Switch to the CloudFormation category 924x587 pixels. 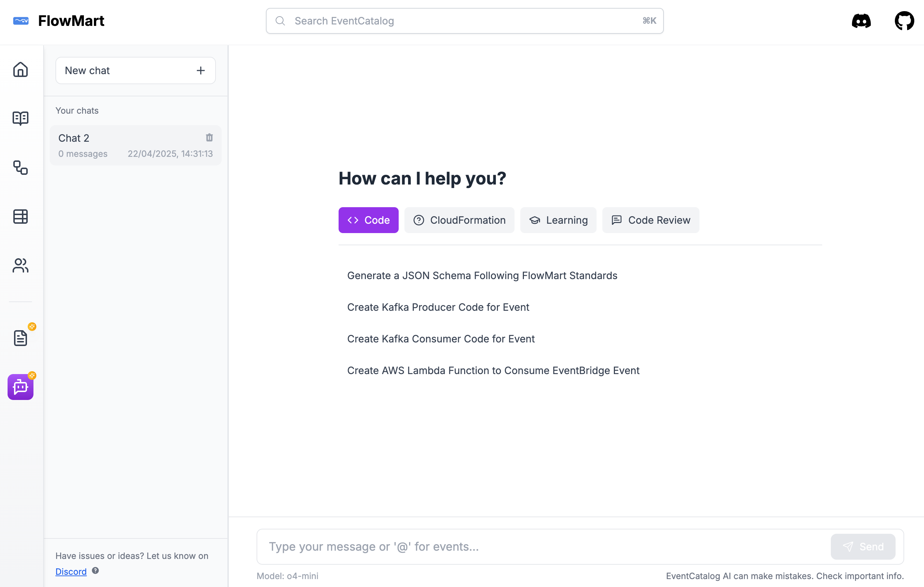(x=459, y=220)
